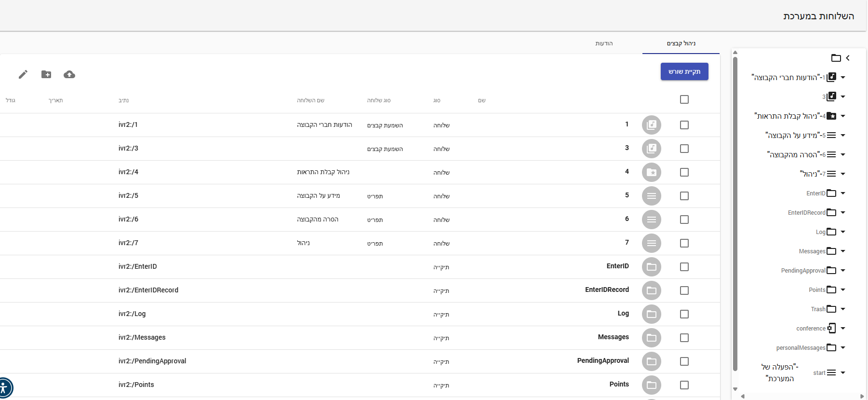
Task: Expand the Log folder in the sidebar tree
Action: [843, 232]
